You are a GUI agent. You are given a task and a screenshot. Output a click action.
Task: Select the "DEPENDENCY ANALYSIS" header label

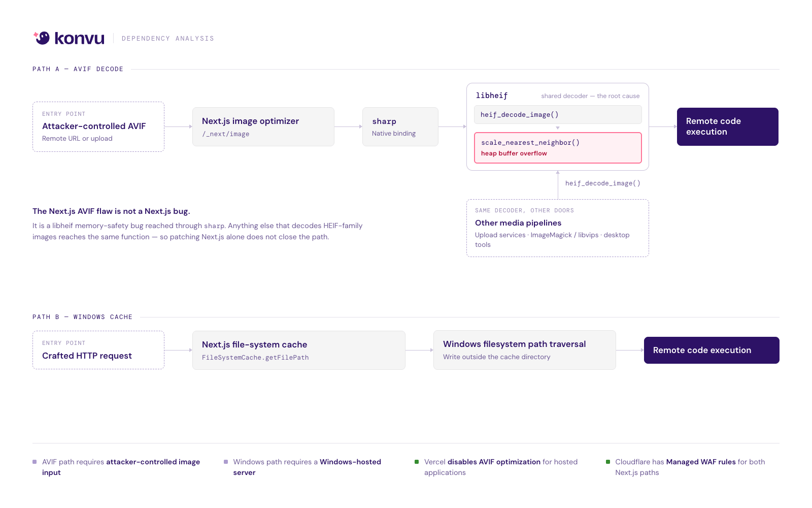click(x=168, y=39)
